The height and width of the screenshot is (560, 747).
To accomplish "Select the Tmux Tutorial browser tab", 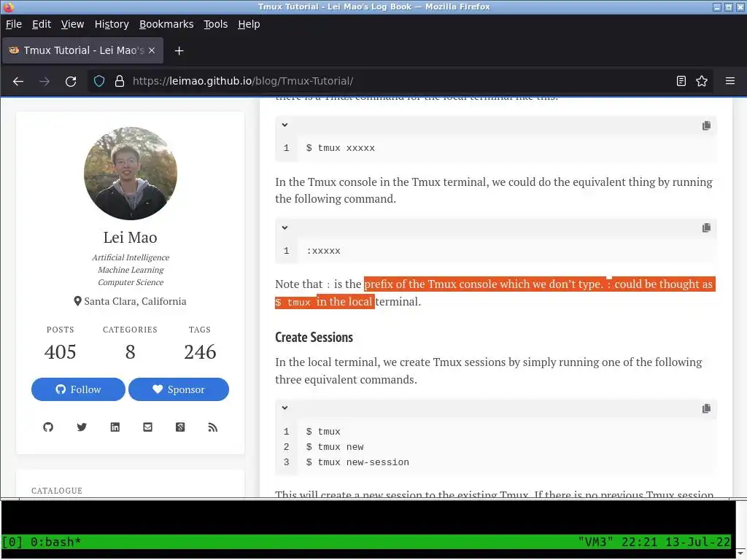I will 83,50.
